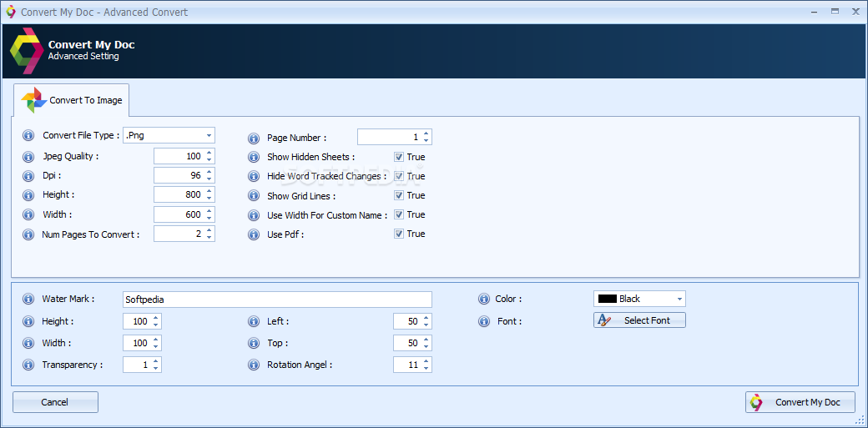Increase the Page Number value

click(x=426, y=133)
